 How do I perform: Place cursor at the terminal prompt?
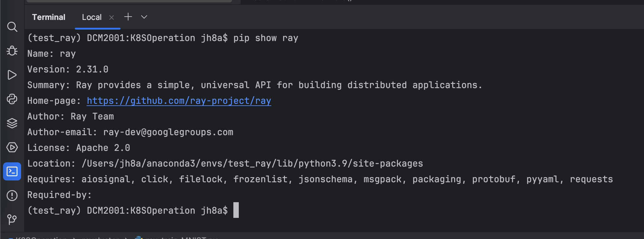236,210
